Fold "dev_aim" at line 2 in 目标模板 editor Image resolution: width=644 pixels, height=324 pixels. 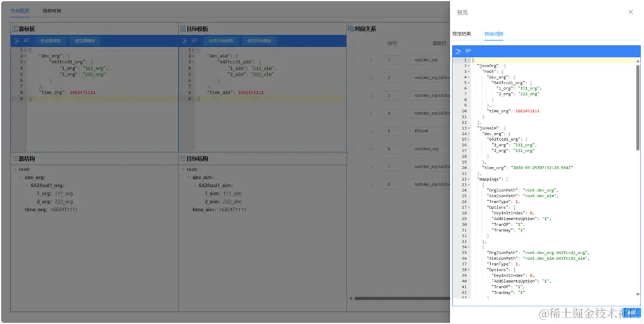coord(193,56)
